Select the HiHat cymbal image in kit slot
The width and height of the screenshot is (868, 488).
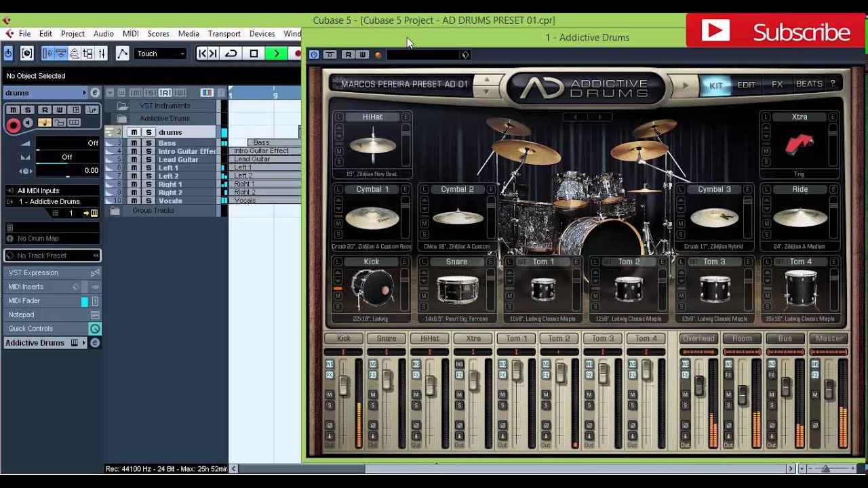pyautogui.click(x=372, y=144)
